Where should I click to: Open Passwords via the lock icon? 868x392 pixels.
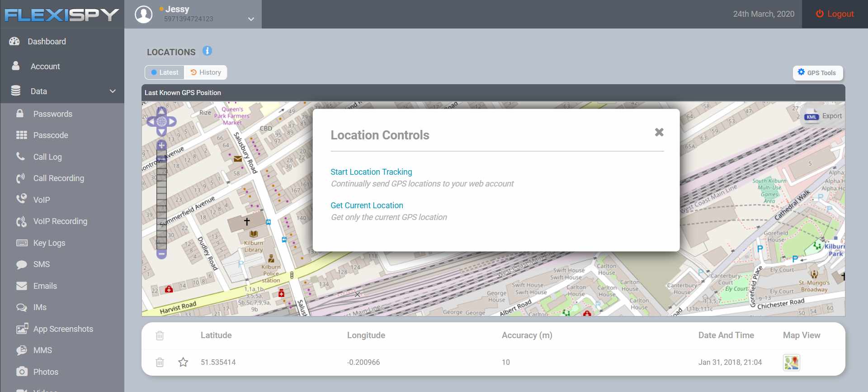pos(20,114)
